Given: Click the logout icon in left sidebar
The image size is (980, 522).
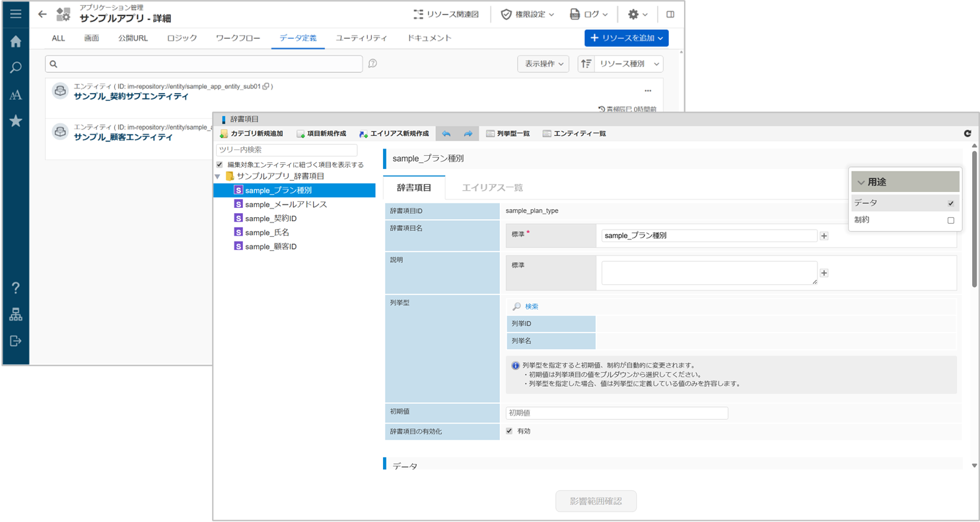Looking at the screenshot, I should pyautogui.click(x=16, y=341).
